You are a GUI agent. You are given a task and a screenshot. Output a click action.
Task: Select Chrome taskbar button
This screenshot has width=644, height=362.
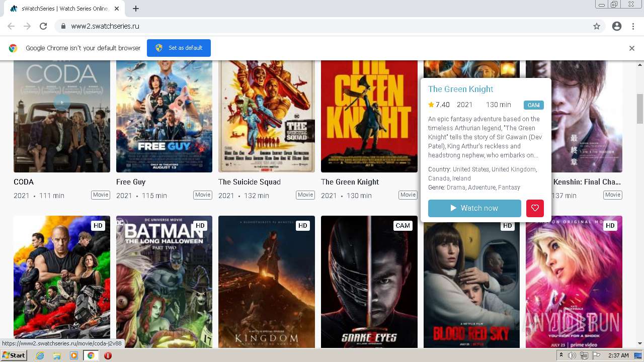(91, 355)
